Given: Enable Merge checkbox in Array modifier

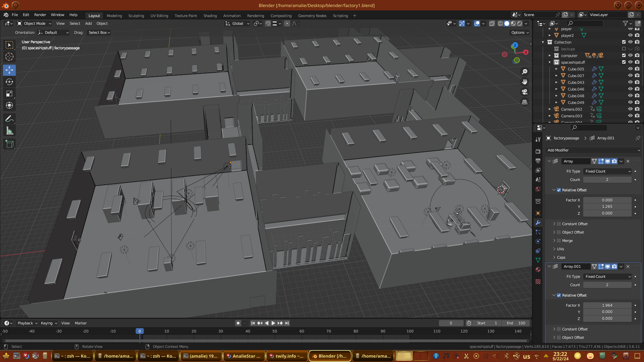Looking at the screenshot, I should point(559,241).
